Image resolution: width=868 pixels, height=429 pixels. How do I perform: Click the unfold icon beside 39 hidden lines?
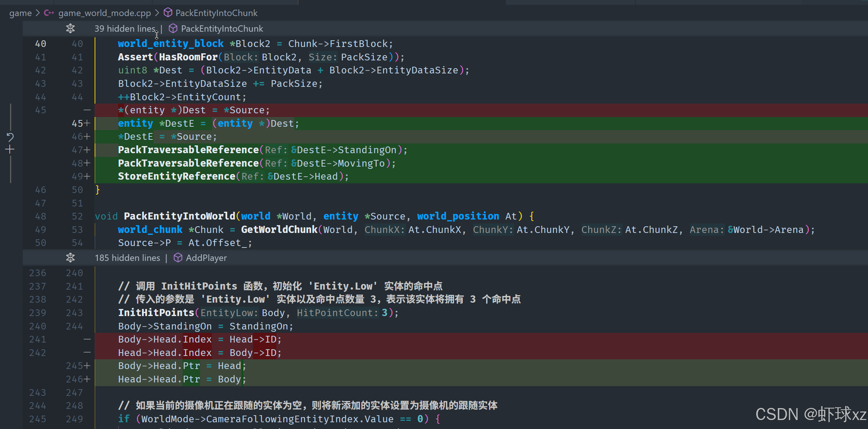coord(70,29)
